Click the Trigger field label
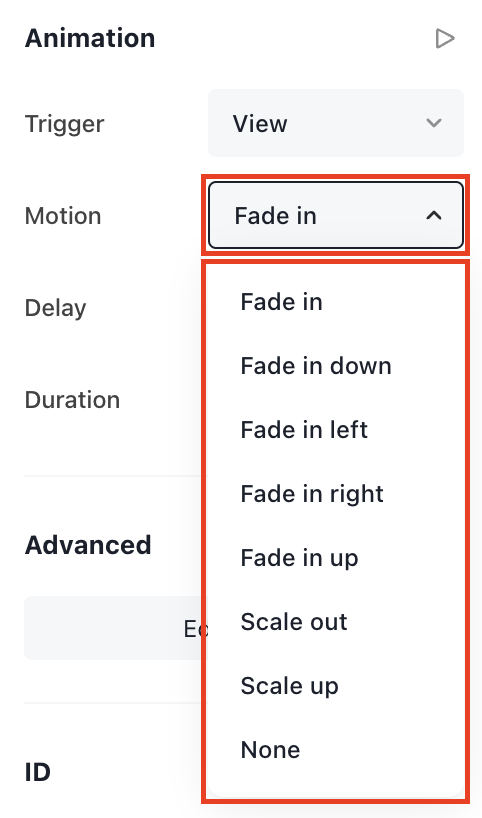The width and height of the screenshot is (482, 818). click(65, 124)
